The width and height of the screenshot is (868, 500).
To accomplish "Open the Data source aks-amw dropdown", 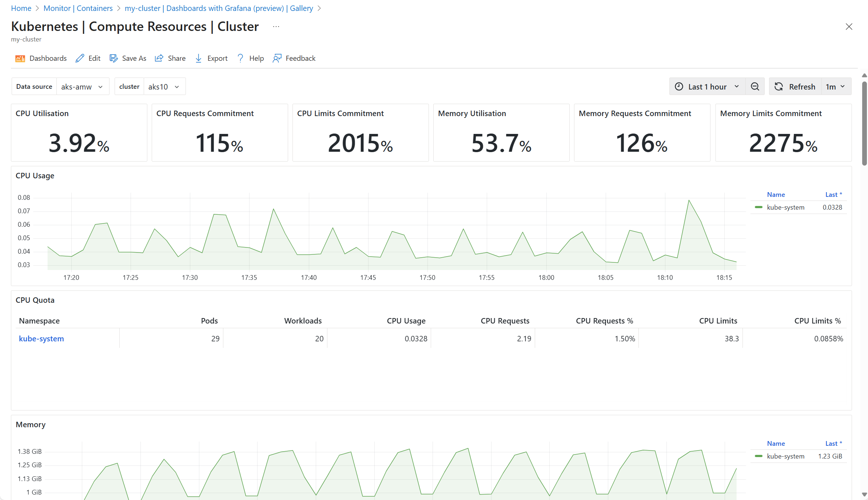I will [83, 87].
